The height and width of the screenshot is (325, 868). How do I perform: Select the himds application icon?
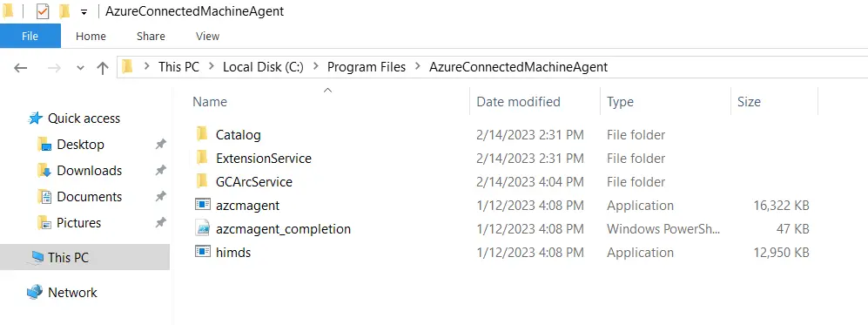(203, 252)
